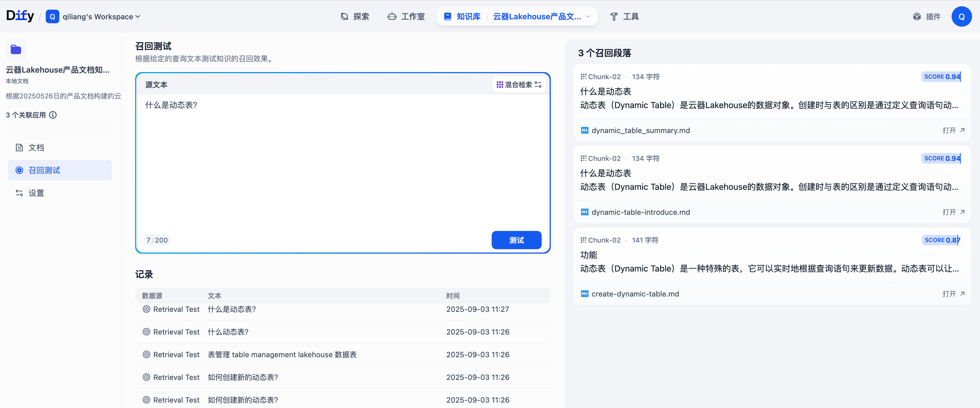The height and width of the screenshot is (408, 980).
Task: Click the 文档 file icon in sidebar
Action: [19, 148]
